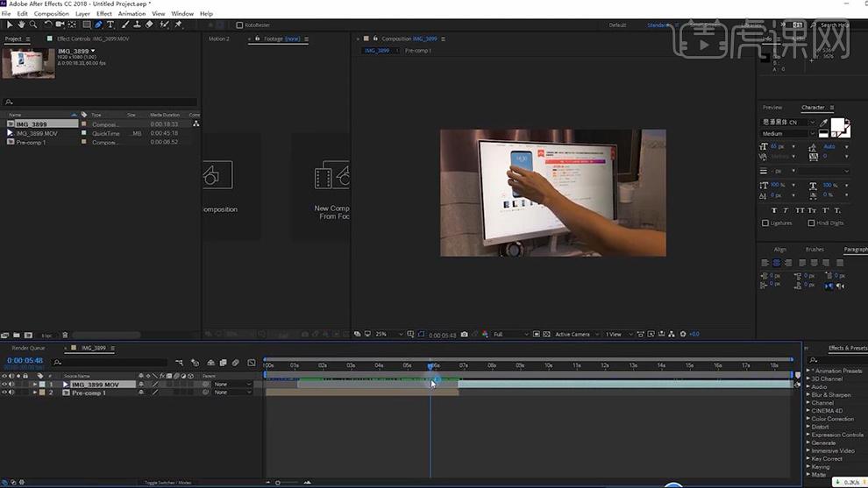This screenshot has height=488, width=868.
Task: Select the Hand tool in toolbar
Action: (x=21, y=25)
